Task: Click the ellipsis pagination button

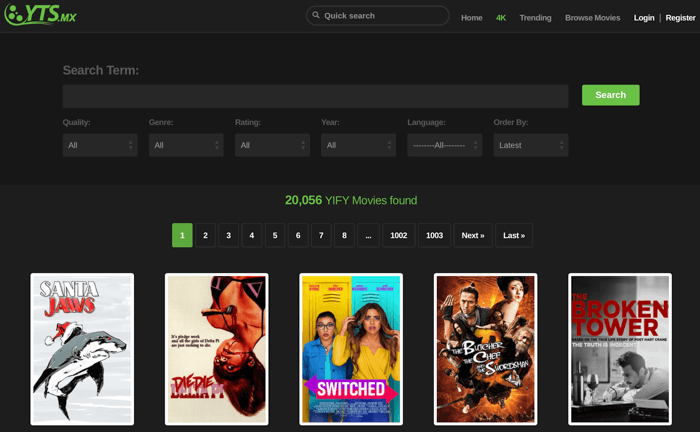Action: (368, 235)
